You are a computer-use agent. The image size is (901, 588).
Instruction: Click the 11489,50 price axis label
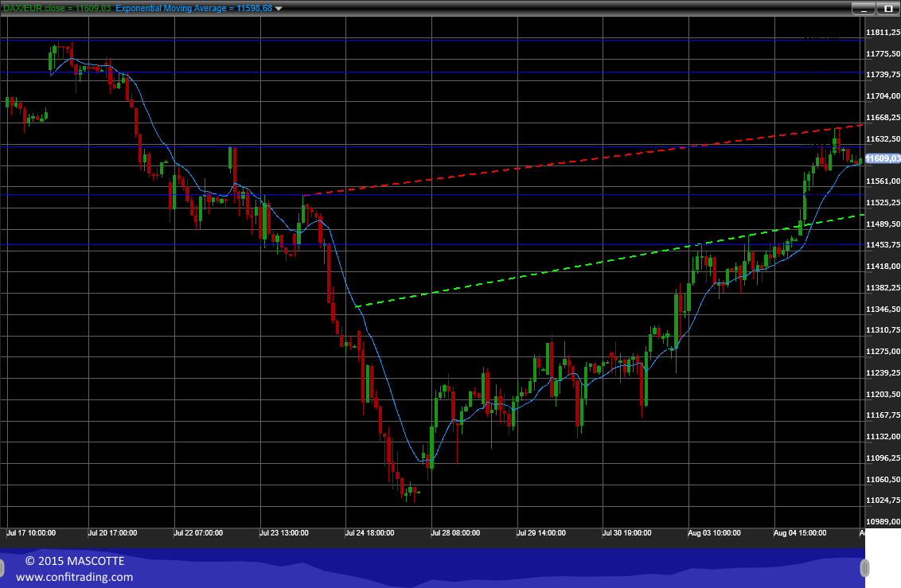tap(883, 224)
